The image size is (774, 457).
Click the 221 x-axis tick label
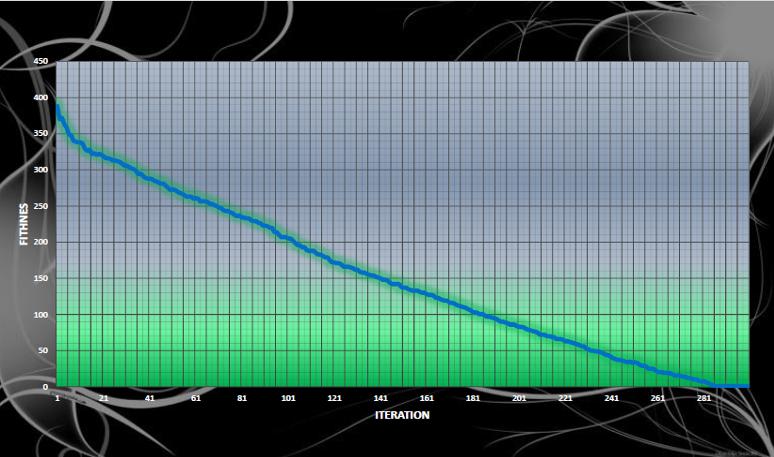(x=565, y=398)
